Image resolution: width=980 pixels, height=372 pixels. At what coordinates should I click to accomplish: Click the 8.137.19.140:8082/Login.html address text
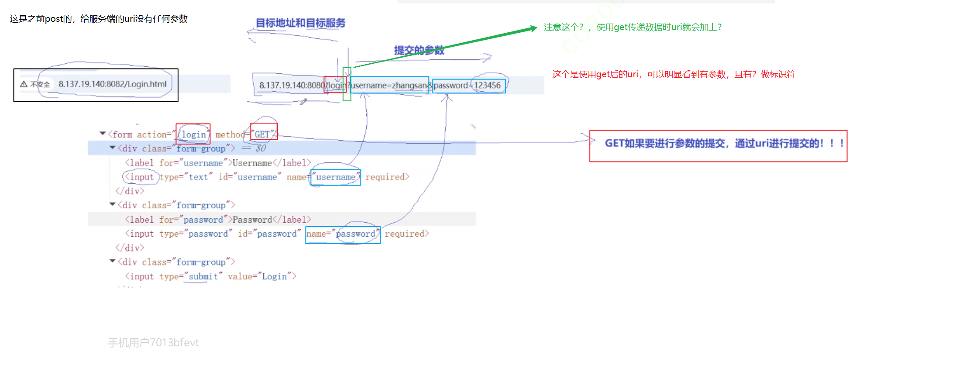(113, 84)
